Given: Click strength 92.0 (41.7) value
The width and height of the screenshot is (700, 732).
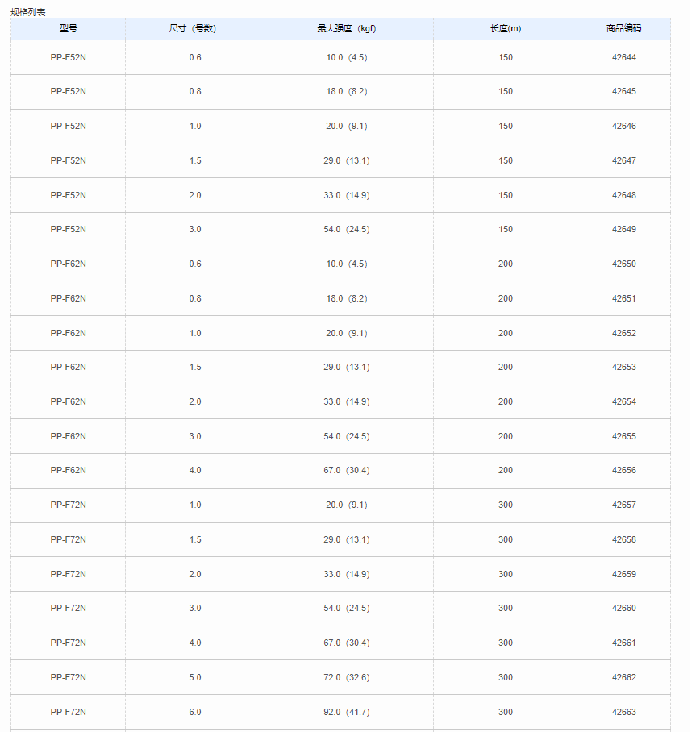Looking at the screenshot, I should point(347,712).
